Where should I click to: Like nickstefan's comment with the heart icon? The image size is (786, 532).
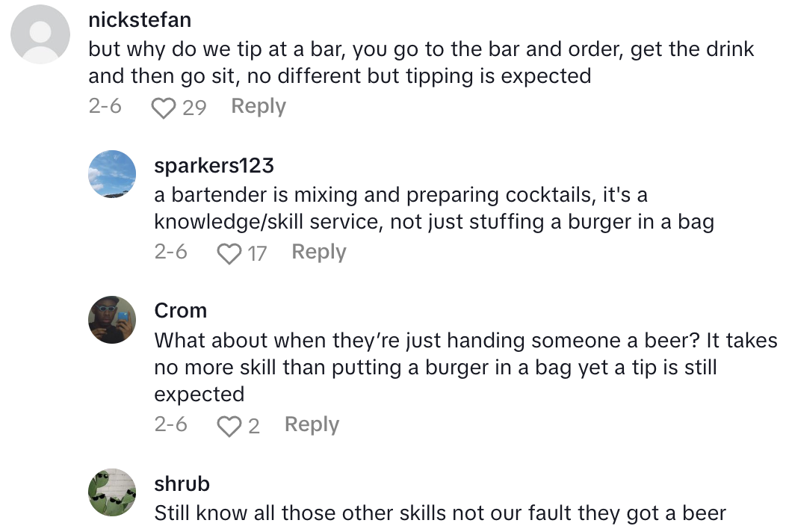(x=163, y=108)
